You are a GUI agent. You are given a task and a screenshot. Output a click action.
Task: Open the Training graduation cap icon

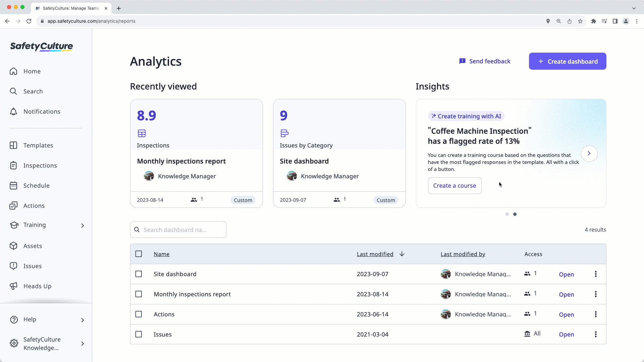[14, 225]
